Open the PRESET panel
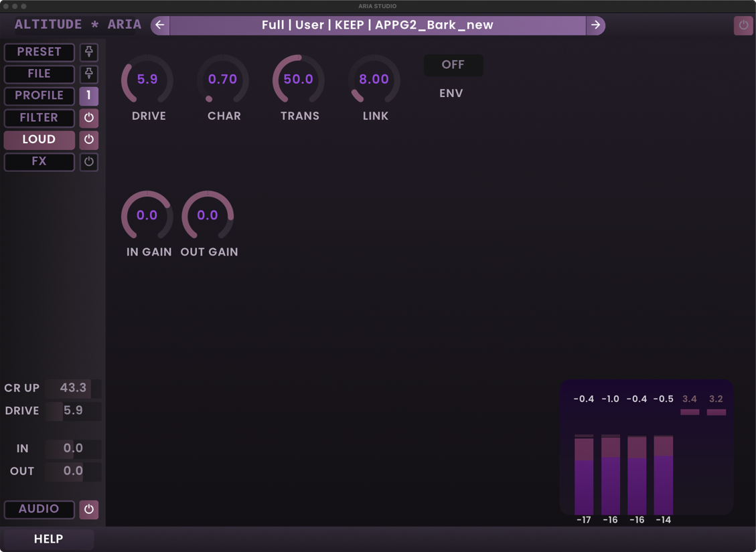The image size is (756, 552). (40, 52)
